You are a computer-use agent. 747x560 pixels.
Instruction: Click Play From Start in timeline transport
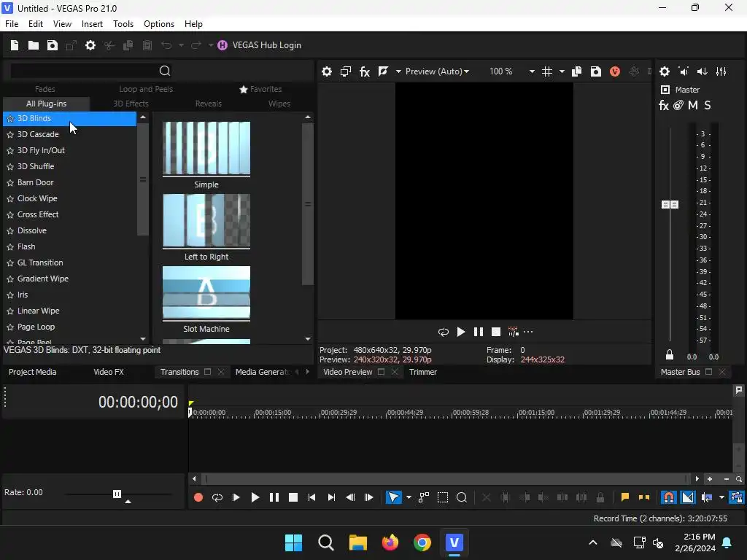[x=236, y=497]
